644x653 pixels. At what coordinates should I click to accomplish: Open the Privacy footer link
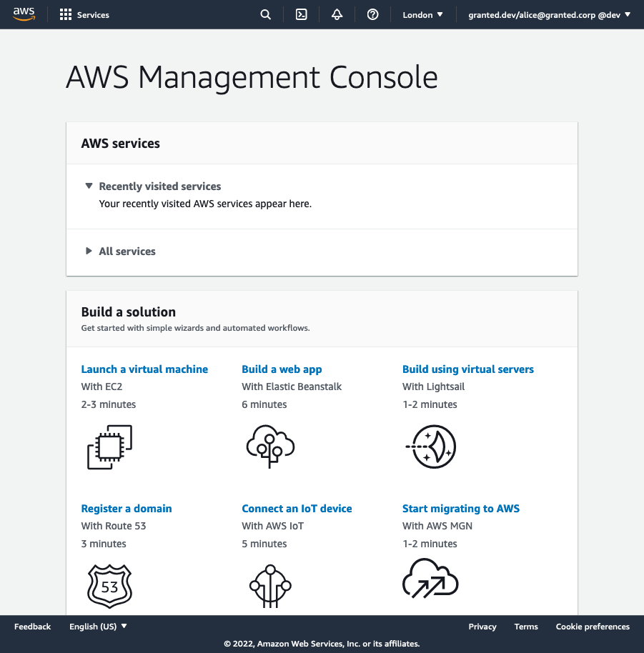pyautogui.click(x=482, y=627)
